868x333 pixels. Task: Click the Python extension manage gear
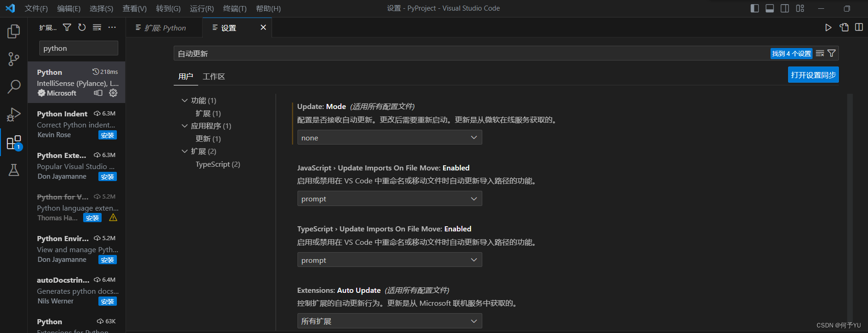click(113, 93)
